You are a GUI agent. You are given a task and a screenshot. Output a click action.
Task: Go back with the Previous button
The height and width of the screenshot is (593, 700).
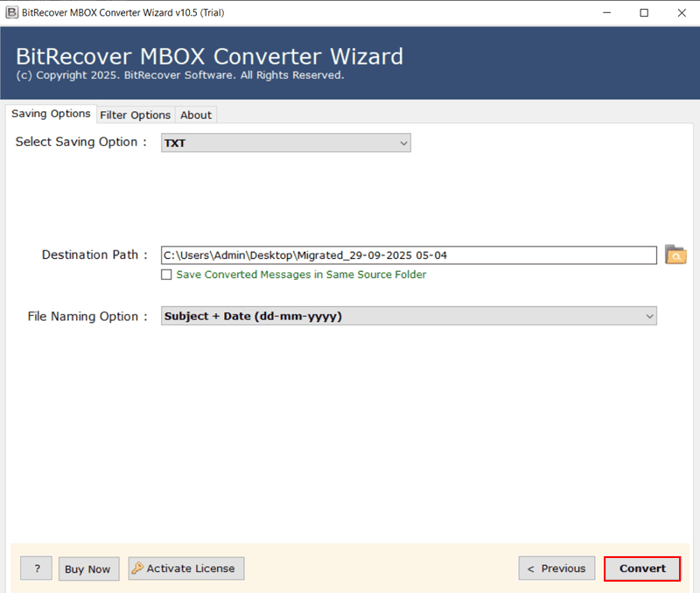point(556,569)
